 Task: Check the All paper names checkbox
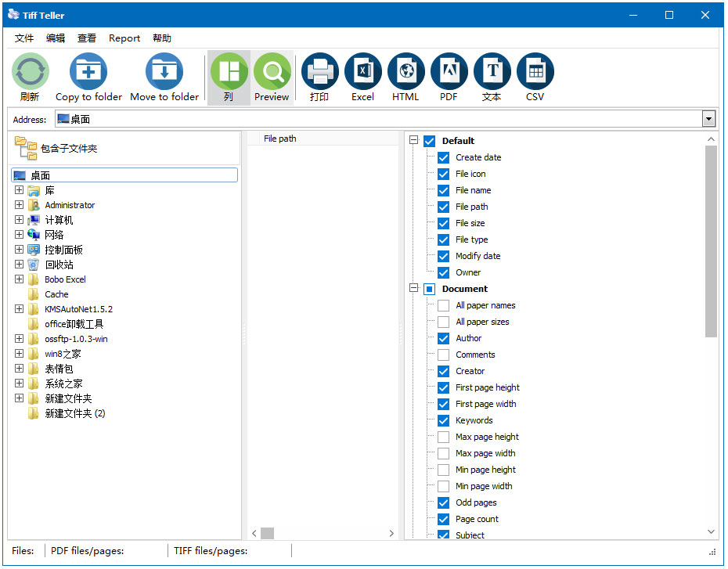pos(443,305)
